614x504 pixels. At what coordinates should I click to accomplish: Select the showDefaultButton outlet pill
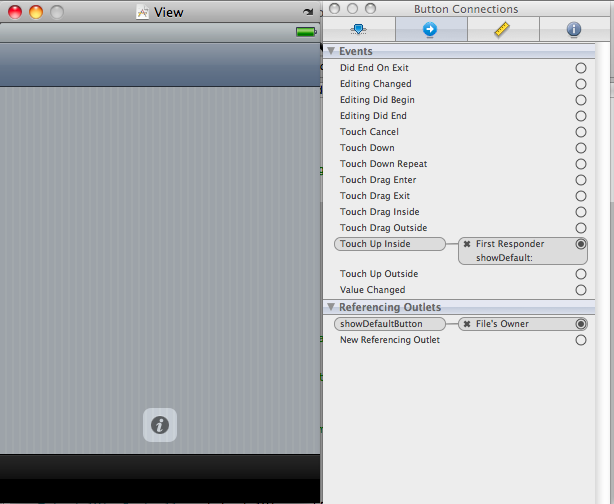[390, 324]
